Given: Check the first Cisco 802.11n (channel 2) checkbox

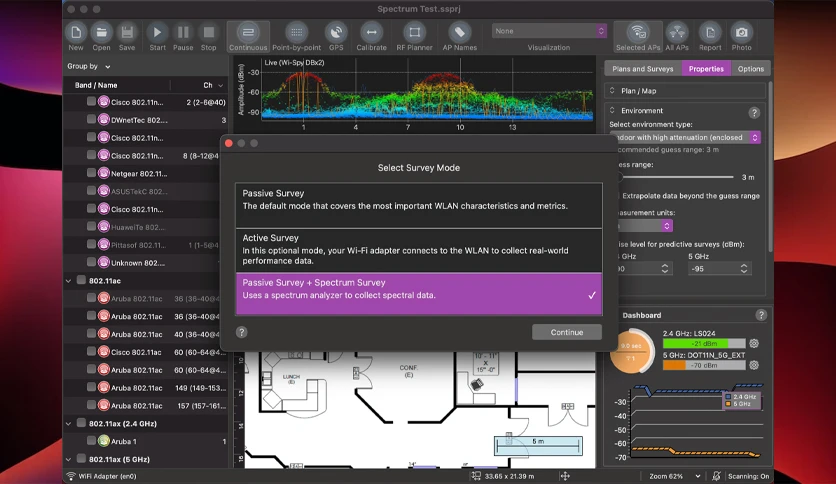Looking at the screenshot, I should (x=91, y=101).
